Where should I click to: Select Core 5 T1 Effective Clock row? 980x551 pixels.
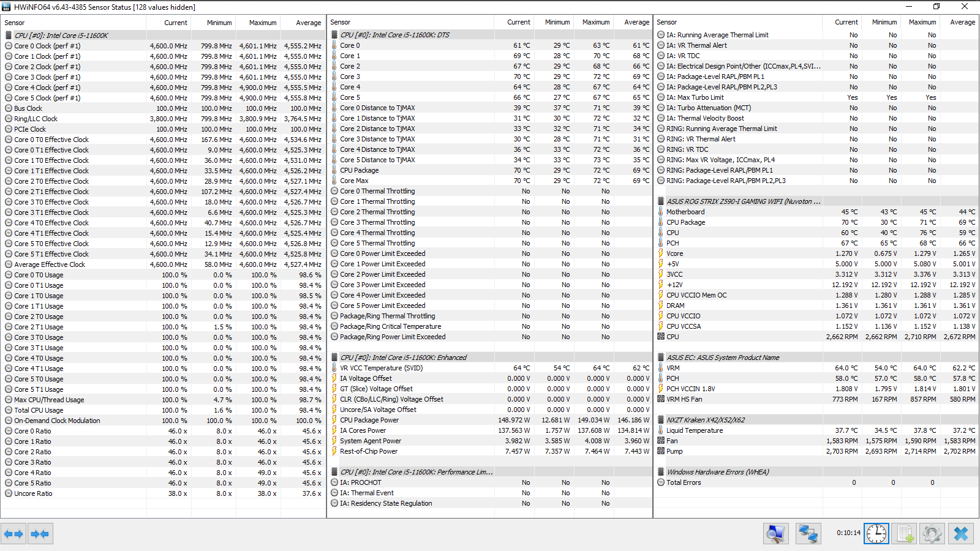[164, 254]
